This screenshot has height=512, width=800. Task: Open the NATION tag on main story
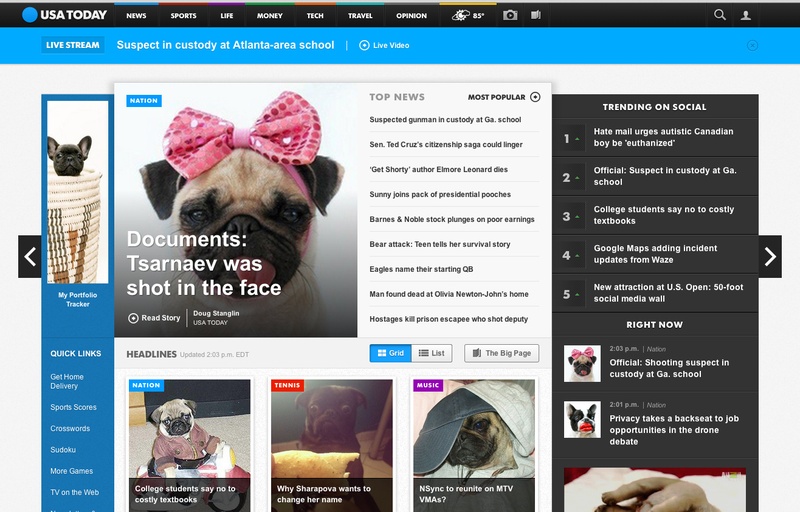tap(144, 101)
